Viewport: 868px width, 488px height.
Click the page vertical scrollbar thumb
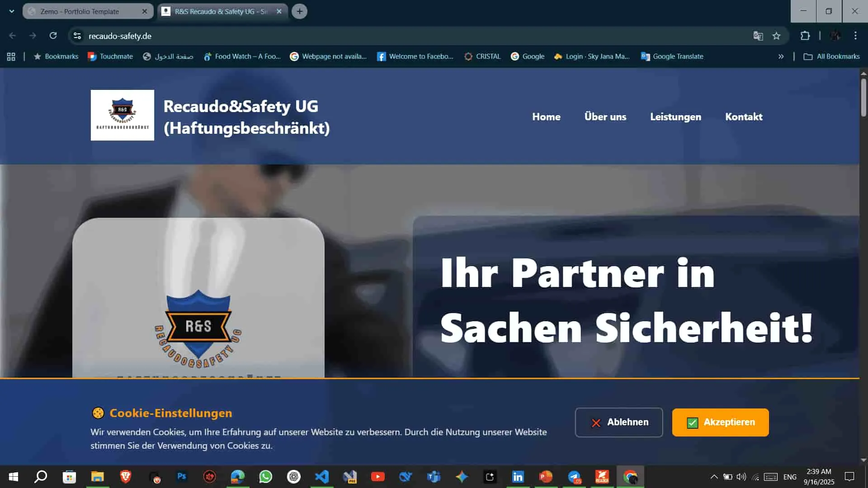click(863, 97)
